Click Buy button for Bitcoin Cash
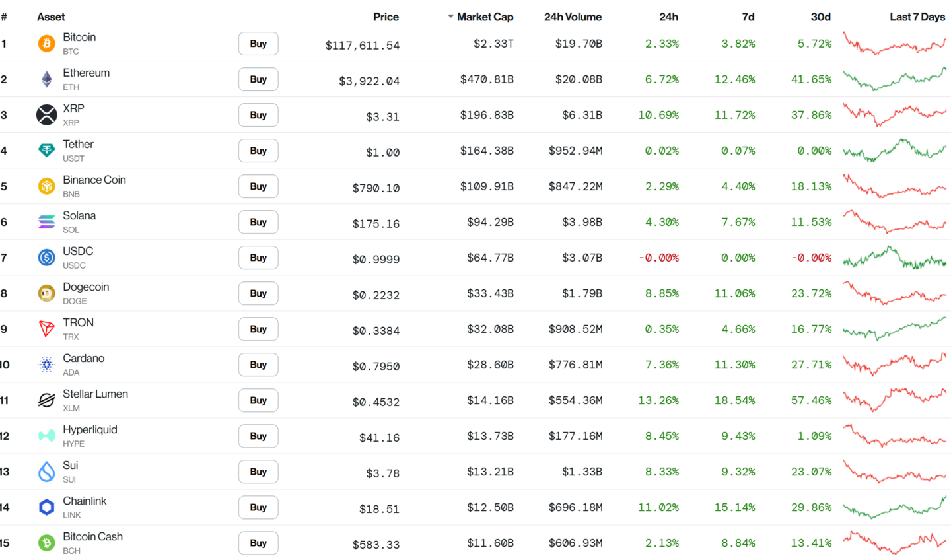The image size is (951, 560). (x=258, y=543)
